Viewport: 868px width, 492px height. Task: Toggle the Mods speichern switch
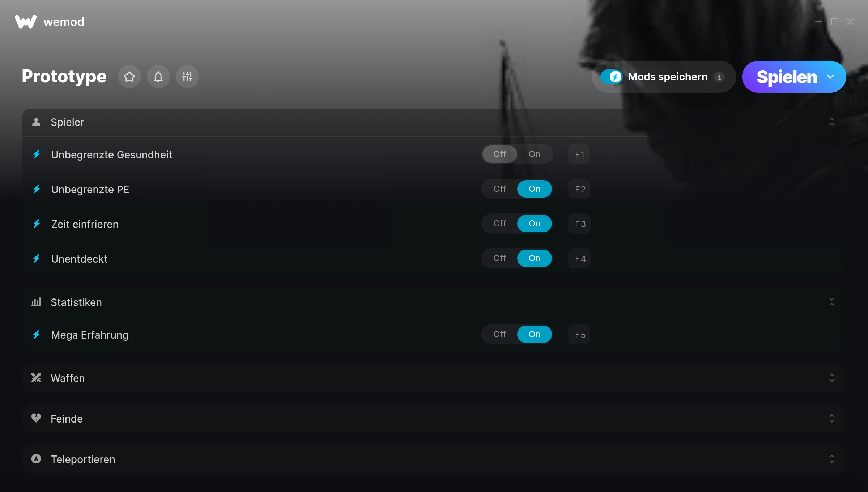coord(611,77)
